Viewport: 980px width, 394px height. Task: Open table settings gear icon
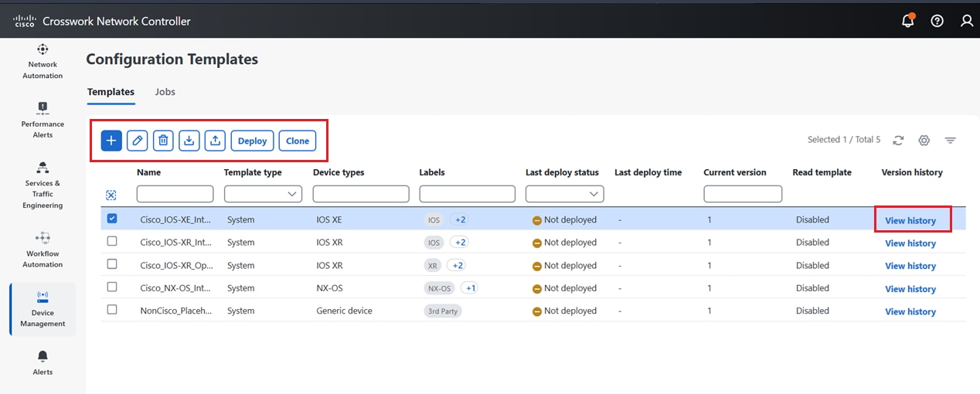924,140
